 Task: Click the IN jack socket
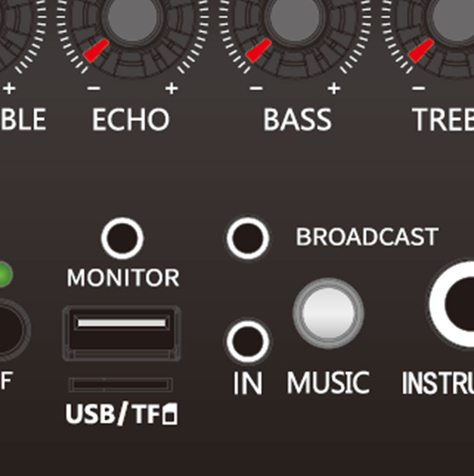247,341
